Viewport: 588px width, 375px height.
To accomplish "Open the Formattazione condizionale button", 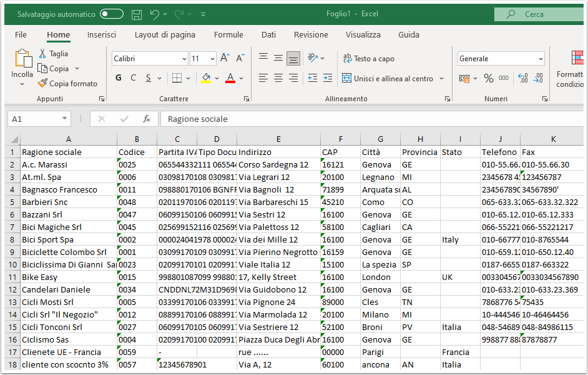I will click(x=571, y=69).
